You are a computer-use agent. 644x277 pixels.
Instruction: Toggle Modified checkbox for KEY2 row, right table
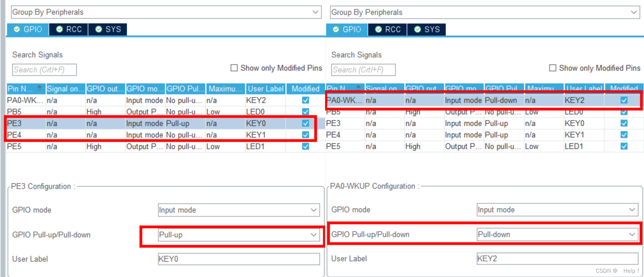[x=624, y=100]
